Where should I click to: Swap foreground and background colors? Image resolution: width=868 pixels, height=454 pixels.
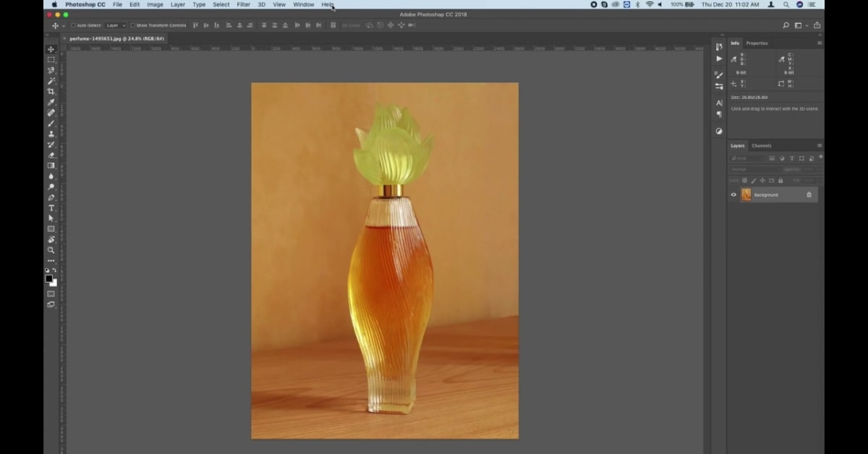tap(54, 270)
